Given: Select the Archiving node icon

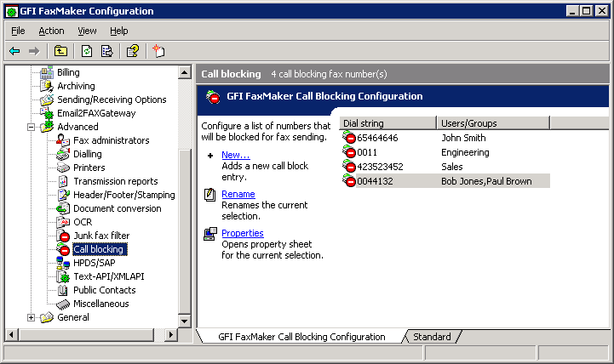Looking at the screenshot, I should point(47,86).
